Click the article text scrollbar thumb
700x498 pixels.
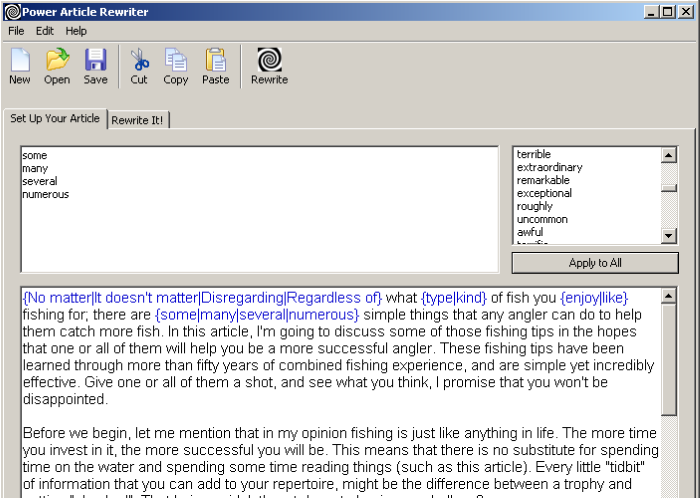(x=669, y=360)
